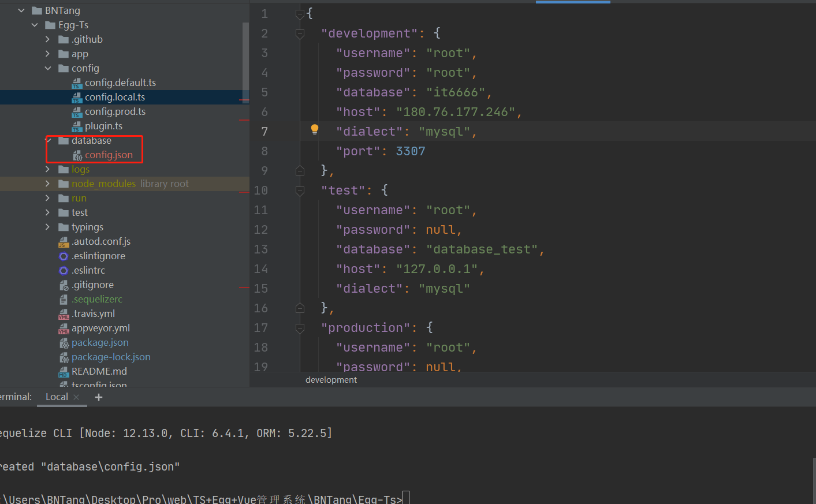Click the plugin.ts file icon
The width and height of the screenshot is (816, 504).
(x=77, y=126)
